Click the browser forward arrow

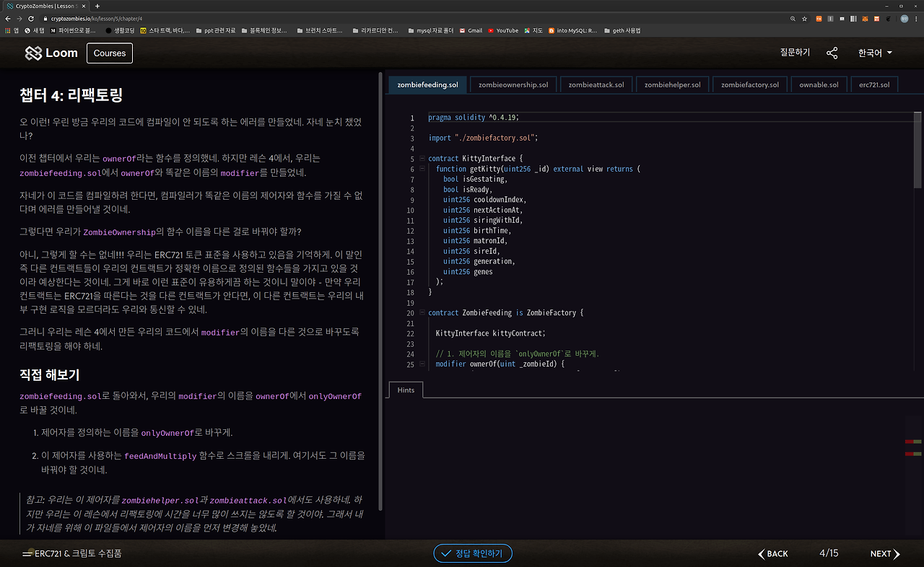(20, 18)
